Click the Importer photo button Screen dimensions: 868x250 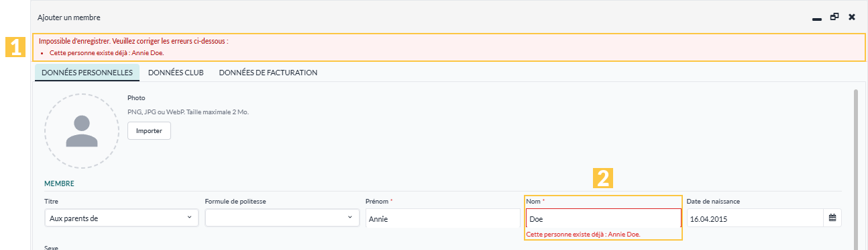(x=149, y=131)
